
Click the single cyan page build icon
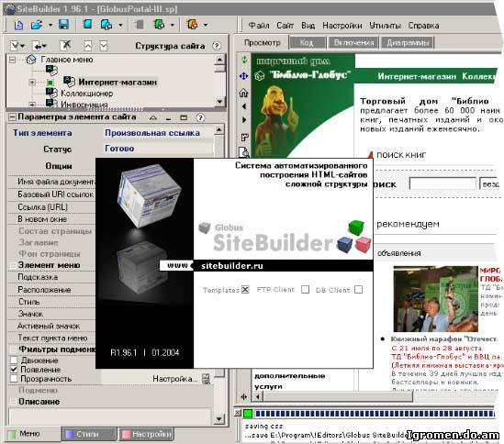(x=87, y=24)
